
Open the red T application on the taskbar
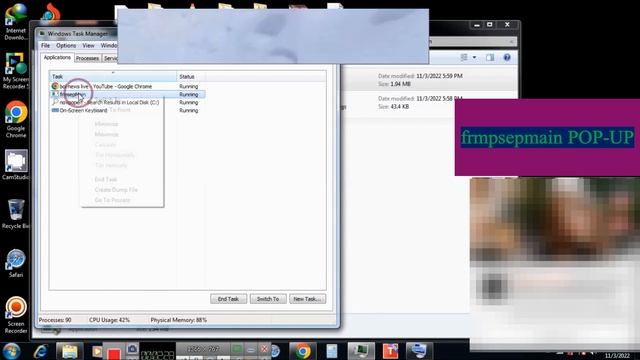(390, 351)
